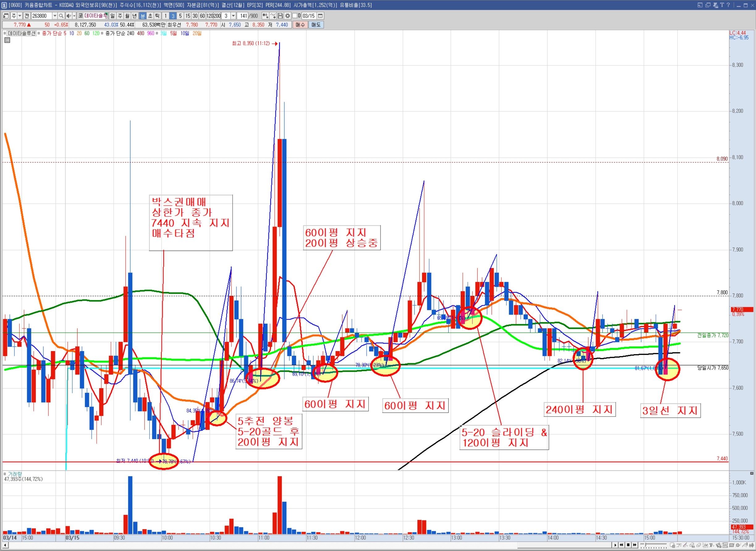
Task: Click the 매수 buy button
Action: (x=300, y=25)
